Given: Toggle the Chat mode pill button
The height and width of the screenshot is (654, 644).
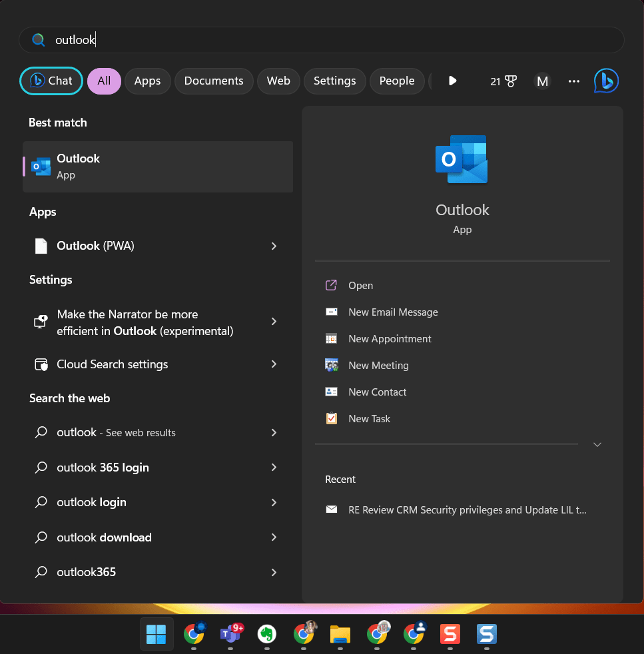Looking at the screenshot, I should click(51, 81).
